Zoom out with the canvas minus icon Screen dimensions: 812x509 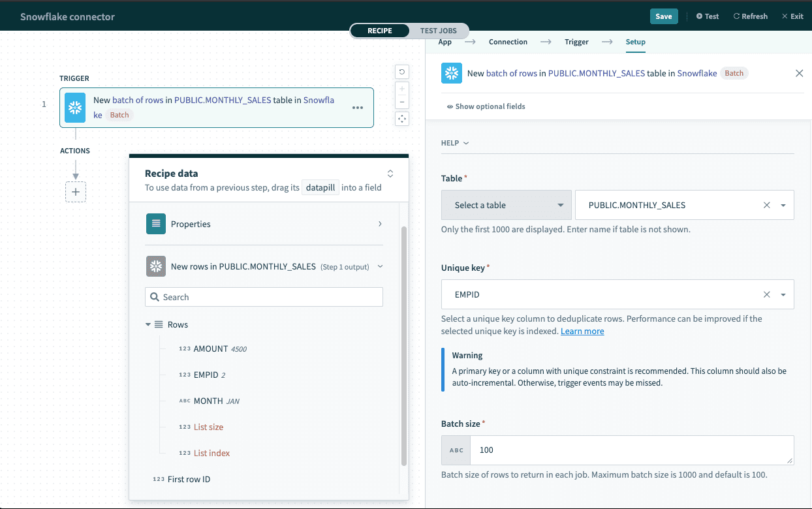coord(402,102)
